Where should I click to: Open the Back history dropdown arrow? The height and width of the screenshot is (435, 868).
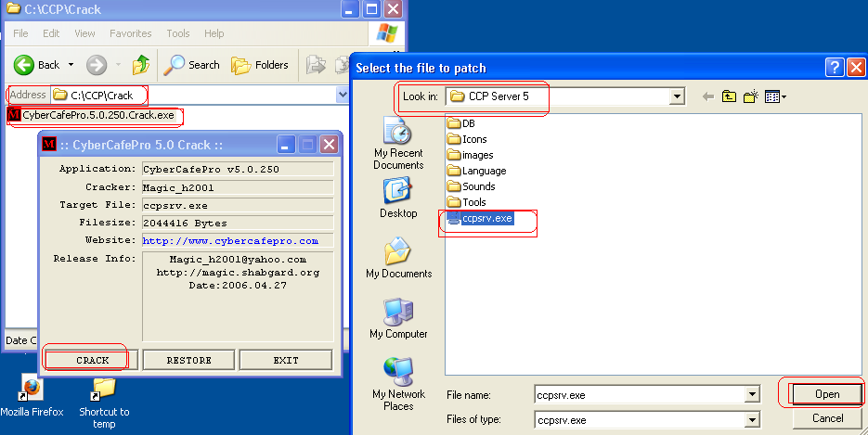pyautogui.click(x=71, y=65)
